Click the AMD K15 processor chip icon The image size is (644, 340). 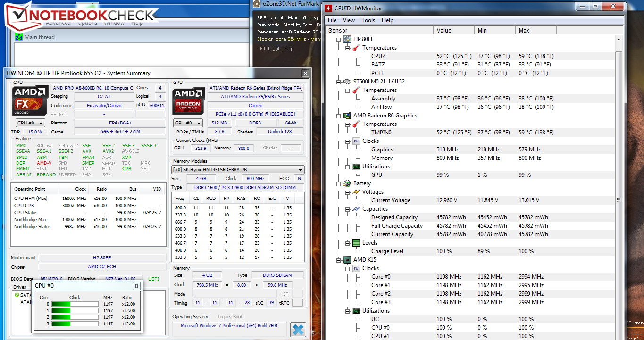[347, 260]
